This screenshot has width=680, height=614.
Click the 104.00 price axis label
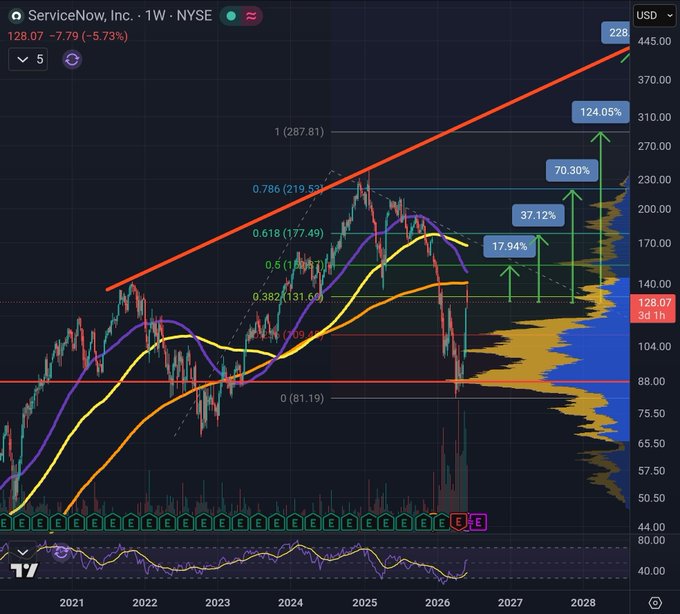[x=654, y=346]
